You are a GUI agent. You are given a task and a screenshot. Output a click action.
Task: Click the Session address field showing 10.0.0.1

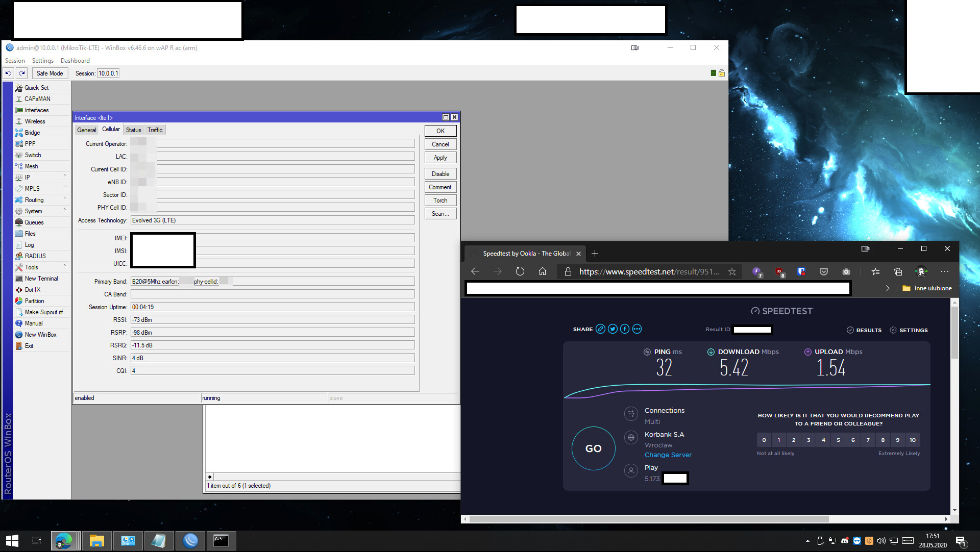108,73
